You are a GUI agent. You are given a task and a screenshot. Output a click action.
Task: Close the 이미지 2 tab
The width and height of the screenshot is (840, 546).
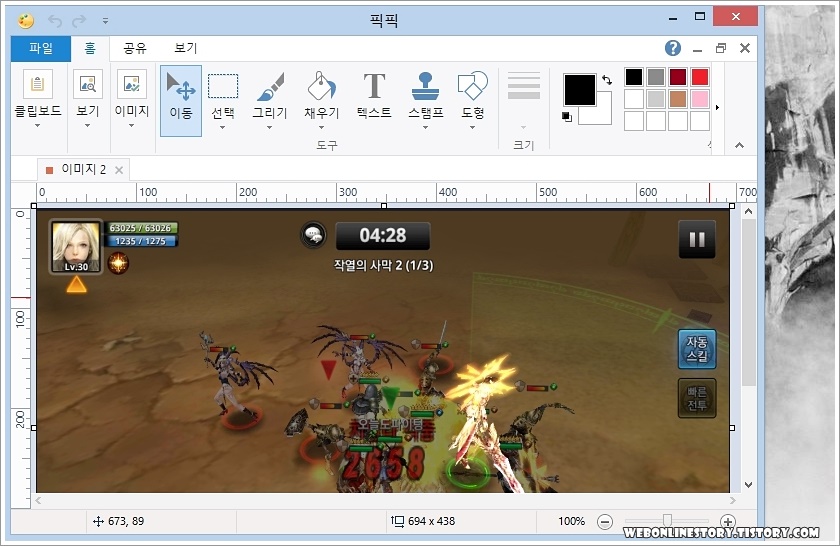pyautogui.click(x=119, y=170)
